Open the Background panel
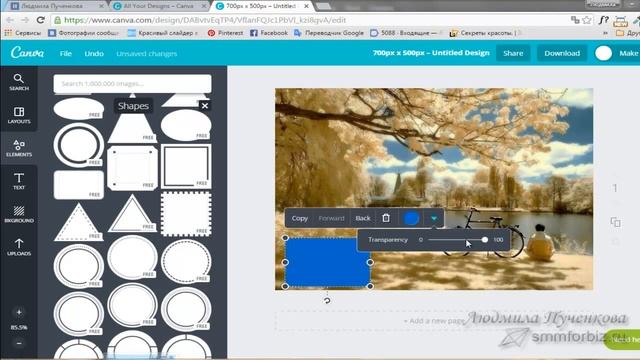Image resolution: width=640 pixels, height=360 pixels. (19, 214)
